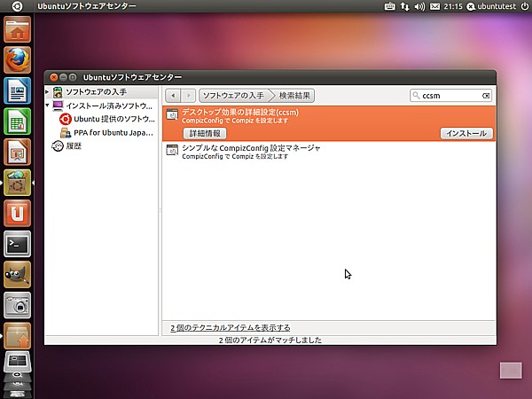
Task: Open Ubuntu One launcher icon
Action: [x=18, y=213]
